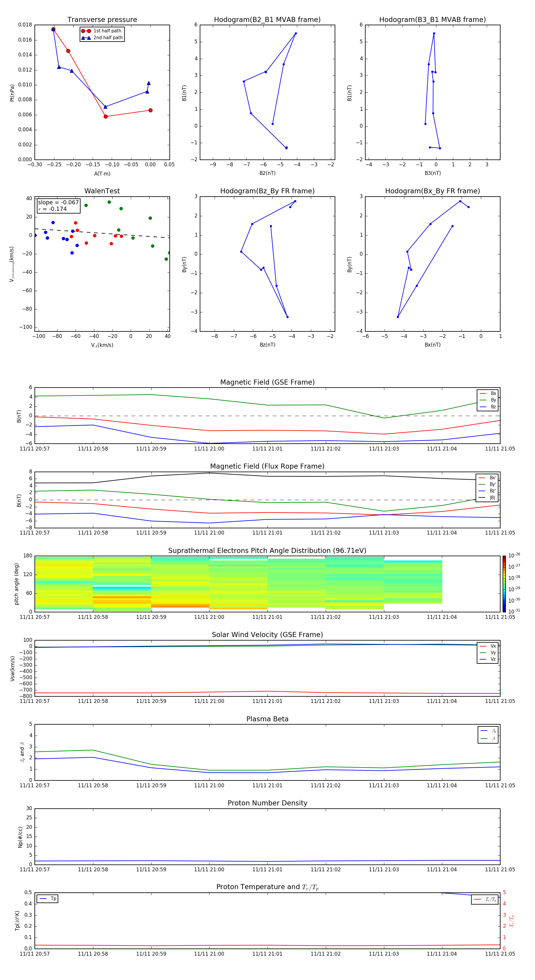Click the 'Hodogram(B2_B1 MVAB frame)' title
The height and width of the screenshot is (980, 535).
click(267, 20)
